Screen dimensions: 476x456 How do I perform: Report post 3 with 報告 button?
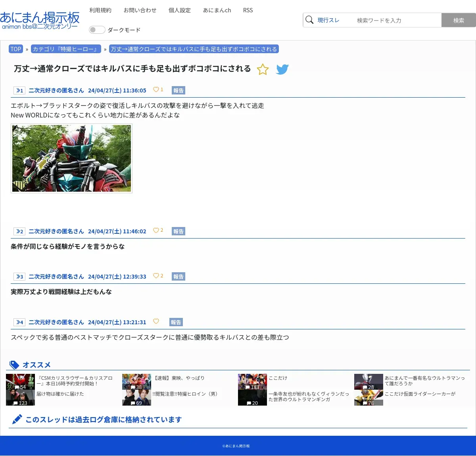tap(178, 277)
